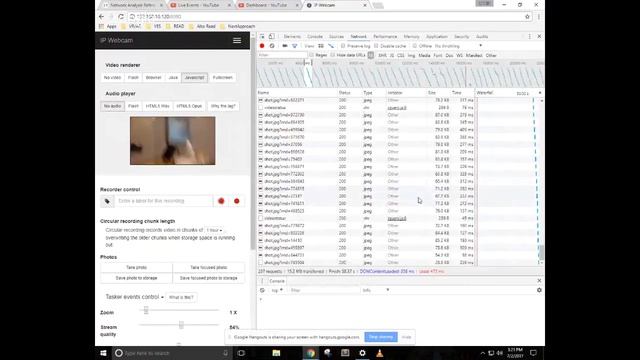The image size is (640, 360).
Task: Open the IP Webcam hamburger menu
Action: pyautogui.click(x=237, y=40)
